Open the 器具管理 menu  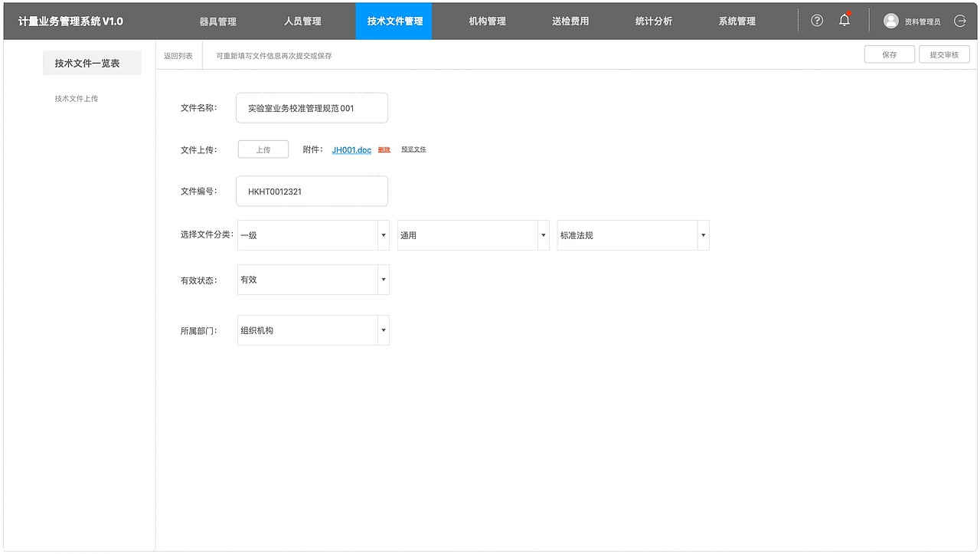click(x=218, y=21)
